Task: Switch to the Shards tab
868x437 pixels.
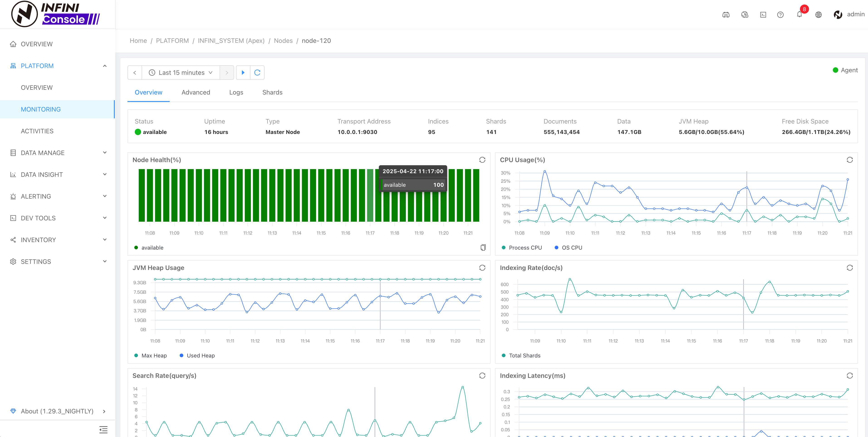Action: [x=272, y=92]
